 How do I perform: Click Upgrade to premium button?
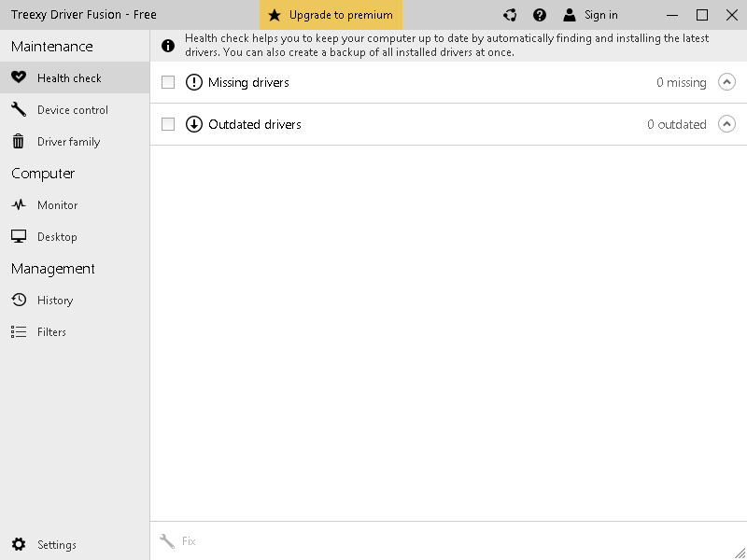331,15
